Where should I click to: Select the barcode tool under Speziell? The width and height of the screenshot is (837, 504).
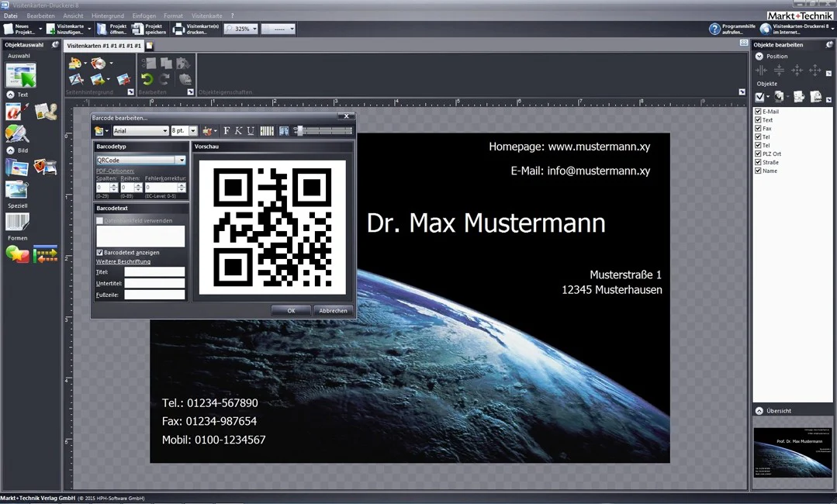click(17, 222)
